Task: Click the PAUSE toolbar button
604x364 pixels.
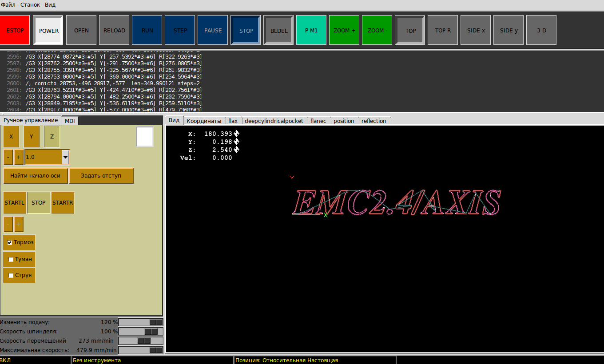Action: click(213, 30)
